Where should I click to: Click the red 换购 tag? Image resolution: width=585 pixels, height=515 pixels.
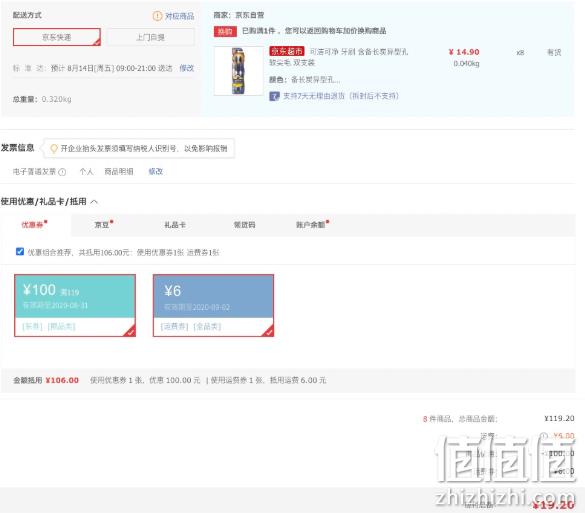(225, 31)
